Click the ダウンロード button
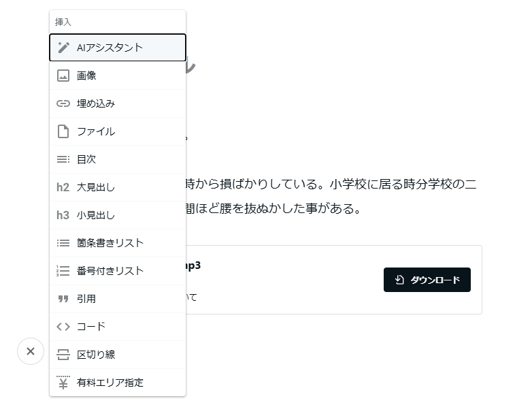The width and height of the screenshot is (515, 420). [x=427, y=280]
